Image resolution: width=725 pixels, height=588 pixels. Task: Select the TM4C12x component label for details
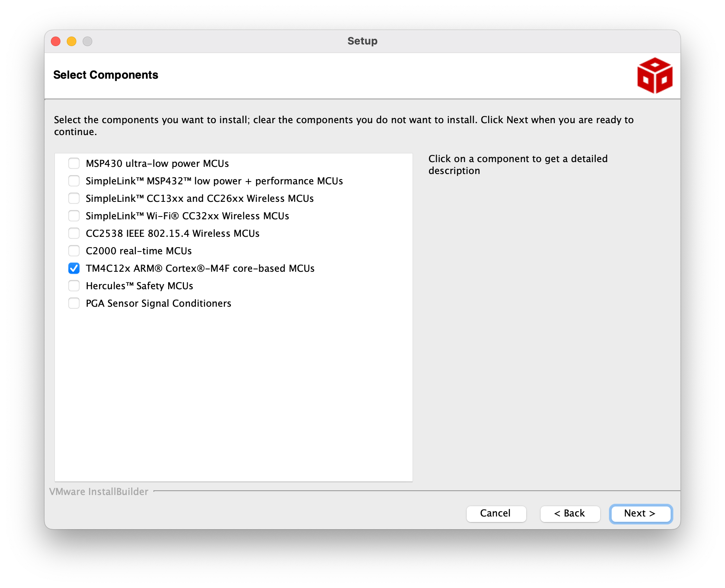click(x=200, y=268)
